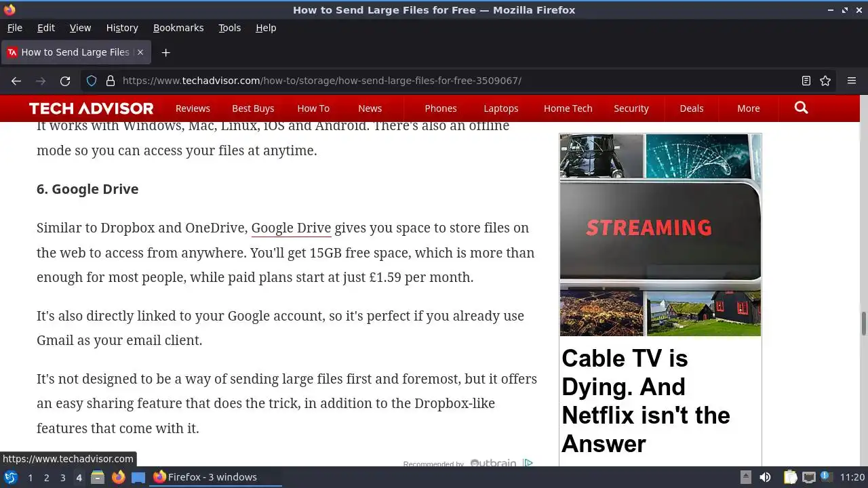Open the Streaming ad image
The width and height of the screenshot is (868, 488).
pyautogui.click(x=660, y=235)
